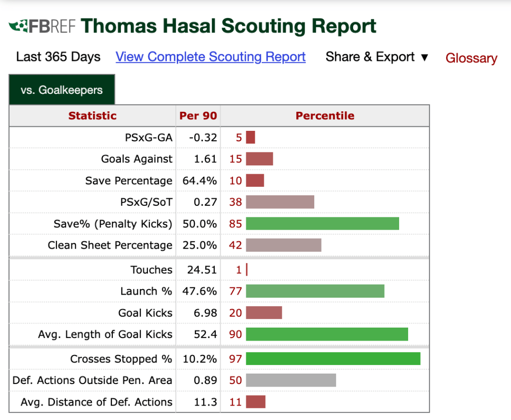The width and height of the screenshot is (511, 420).
Task: Click the green Save% Penalty Kicks bar
Action: [322, 224]
